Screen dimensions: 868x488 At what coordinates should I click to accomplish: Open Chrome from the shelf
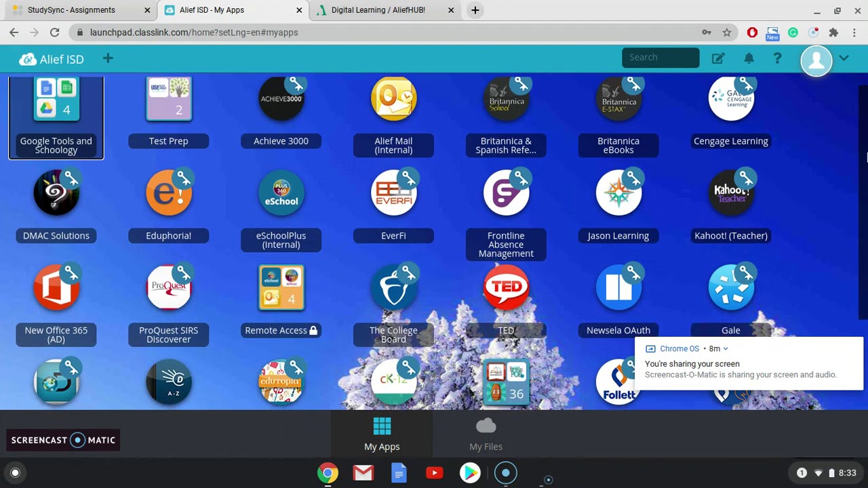pyautogui.click(x=328, y=473)
